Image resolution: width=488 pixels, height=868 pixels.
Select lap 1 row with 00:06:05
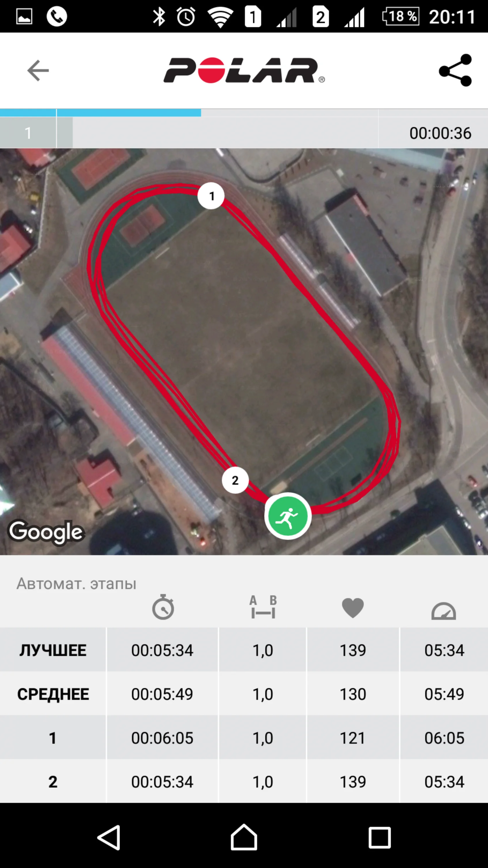click(244, 737)
